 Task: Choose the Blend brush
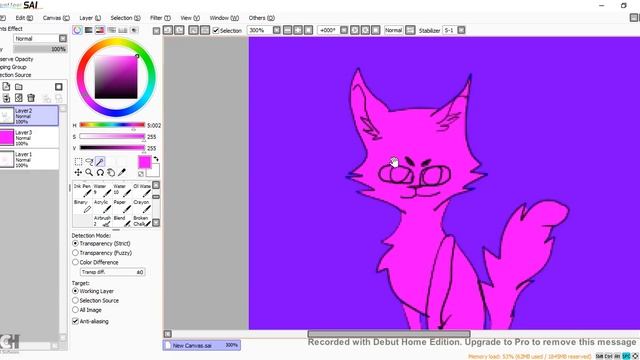coord(122,221)
